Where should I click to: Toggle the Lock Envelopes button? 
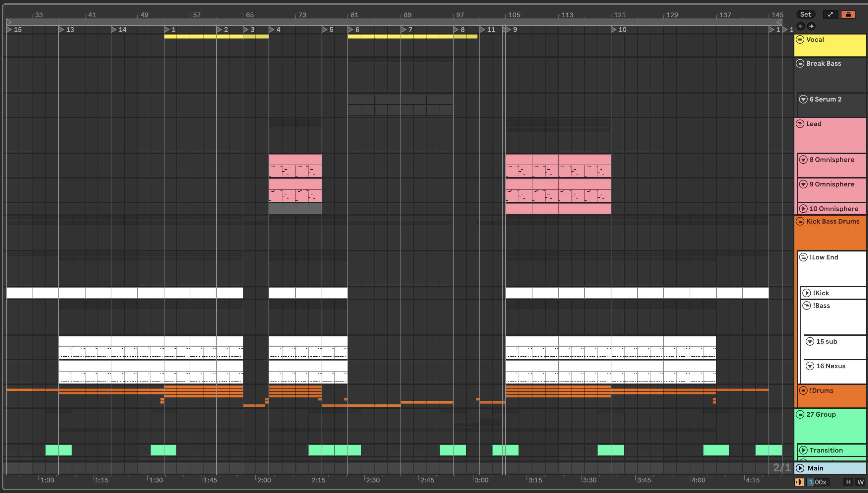pyautogui.click(x=848, y=14)
